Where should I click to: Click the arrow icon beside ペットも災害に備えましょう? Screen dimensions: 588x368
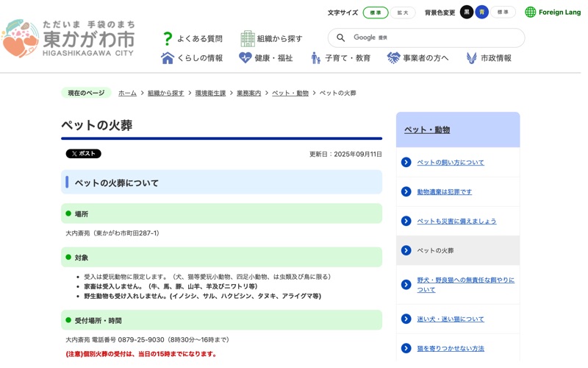406,221
